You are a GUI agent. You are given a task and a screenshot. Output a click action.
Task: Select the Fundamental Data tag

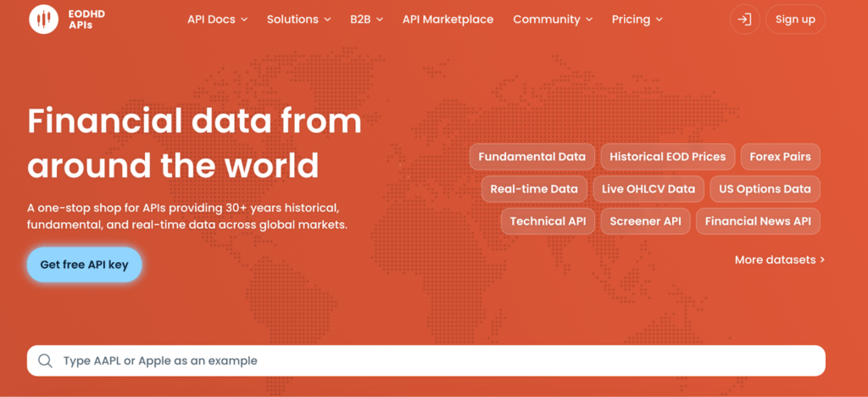click(532, 157)
